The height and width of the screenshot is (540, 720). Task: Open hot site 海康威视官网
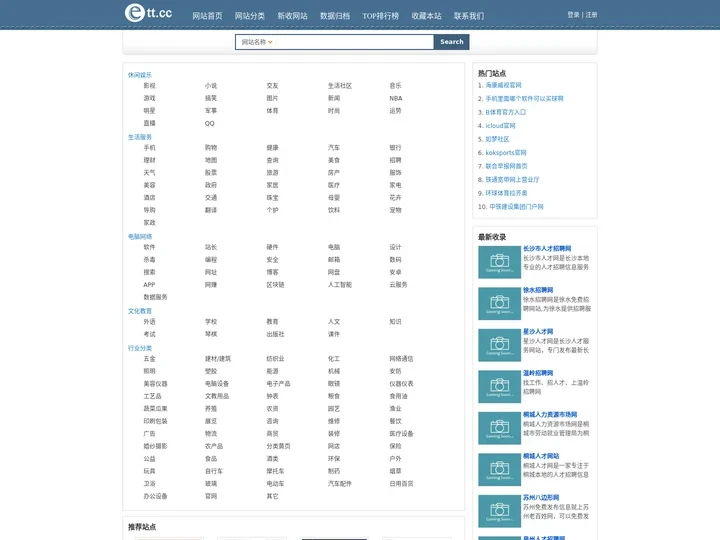point(503,85)
